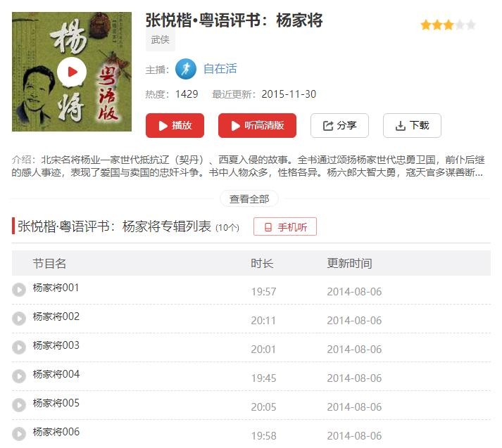Open the 自在活 host profile link
The image size is (502, 448).
pyautogui.click(x=220, y=69)
